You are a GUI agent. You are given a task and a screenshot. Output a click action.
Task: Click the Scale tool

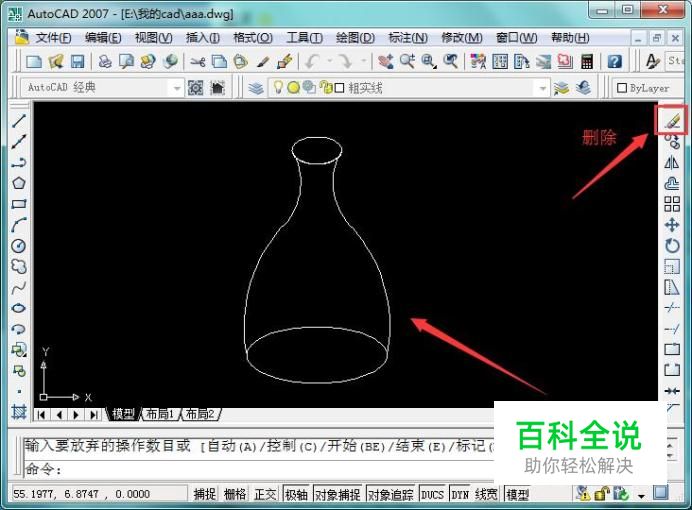coord(672,266)
